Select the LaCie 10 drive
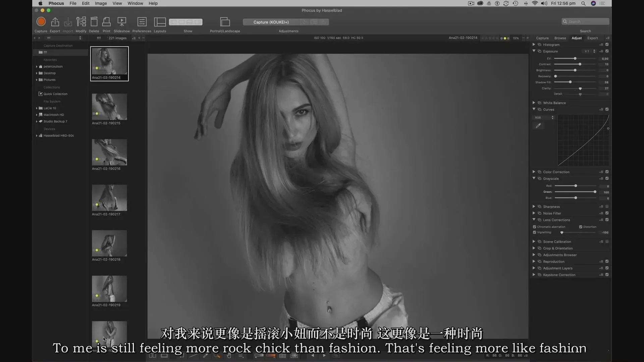The image size is (644, 362). 50,108
